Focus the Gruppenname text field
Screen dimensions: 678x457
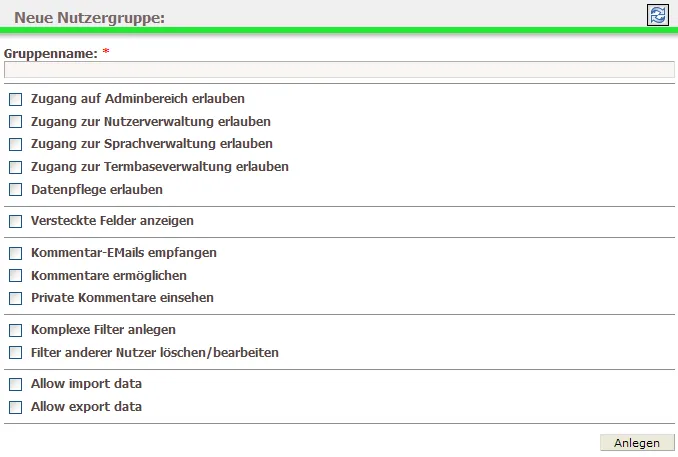339,70
